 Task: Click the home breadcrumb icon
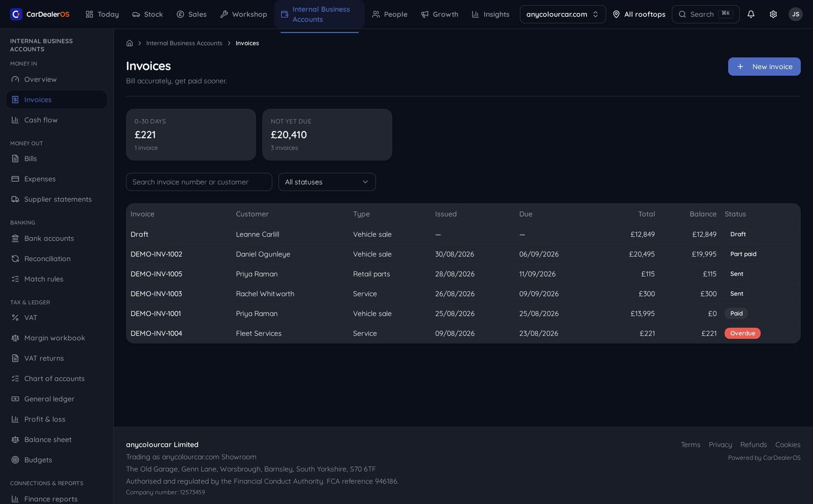click(130, 43)
